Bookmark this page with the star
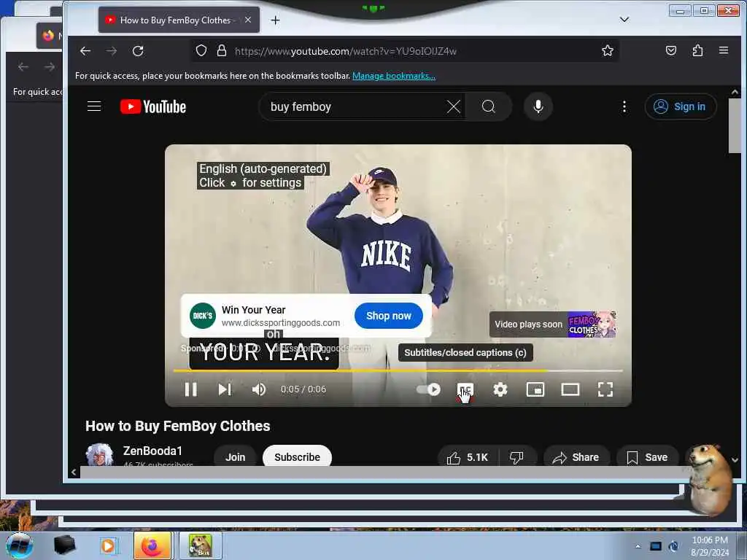 [x=608, y=51]
